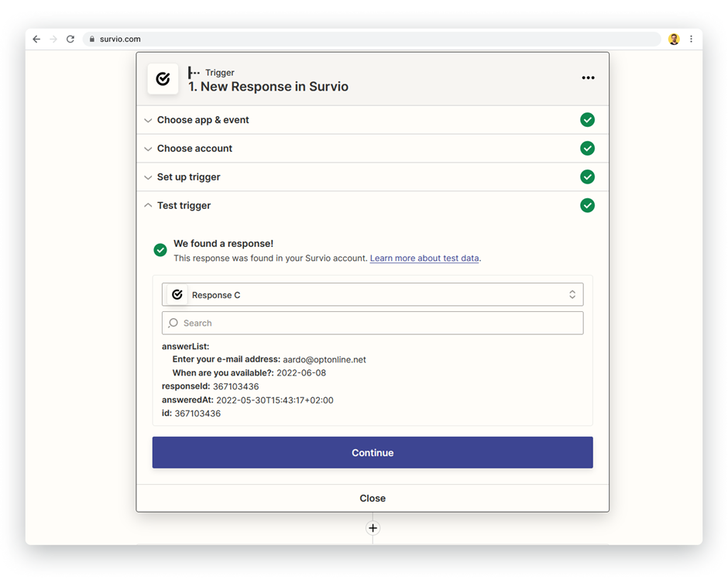Open browser three-dot menu

[x=691, y=39]
